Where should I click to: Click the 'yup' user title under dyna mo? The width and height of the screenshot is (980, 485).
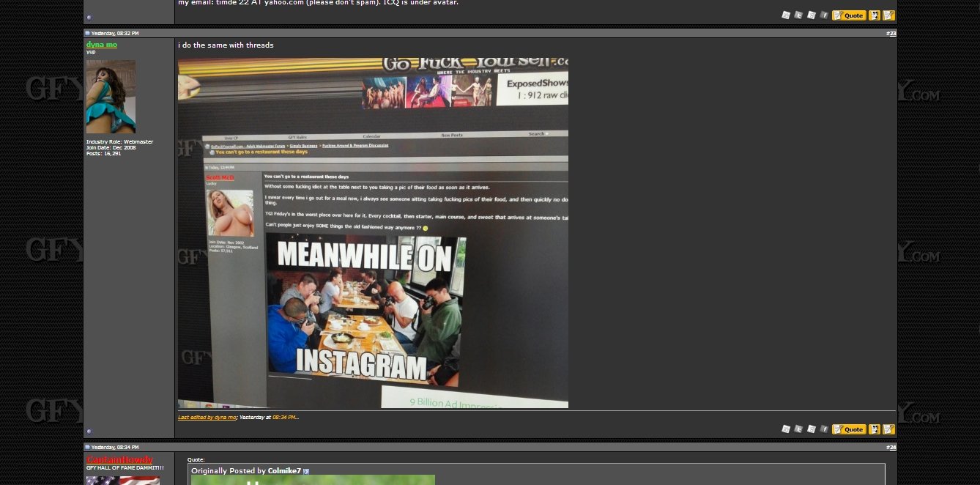pos(91,52)
